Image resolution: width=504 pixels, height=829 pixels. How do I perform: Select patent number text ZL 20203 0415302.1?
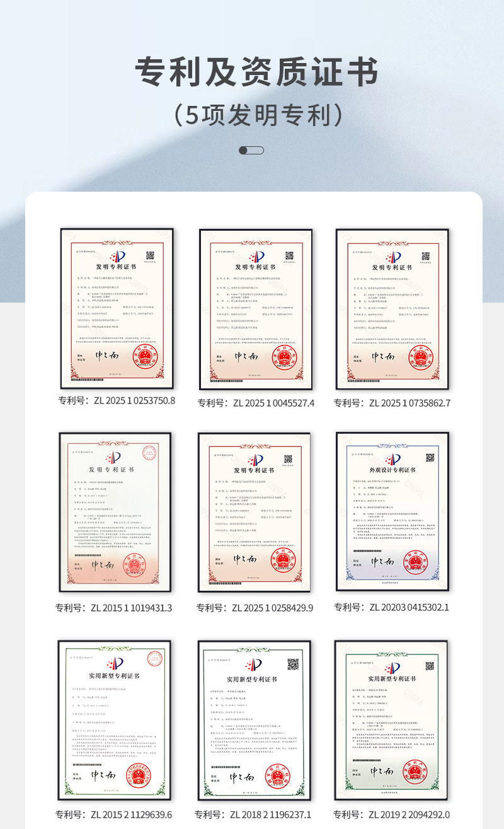pos(391,608)
